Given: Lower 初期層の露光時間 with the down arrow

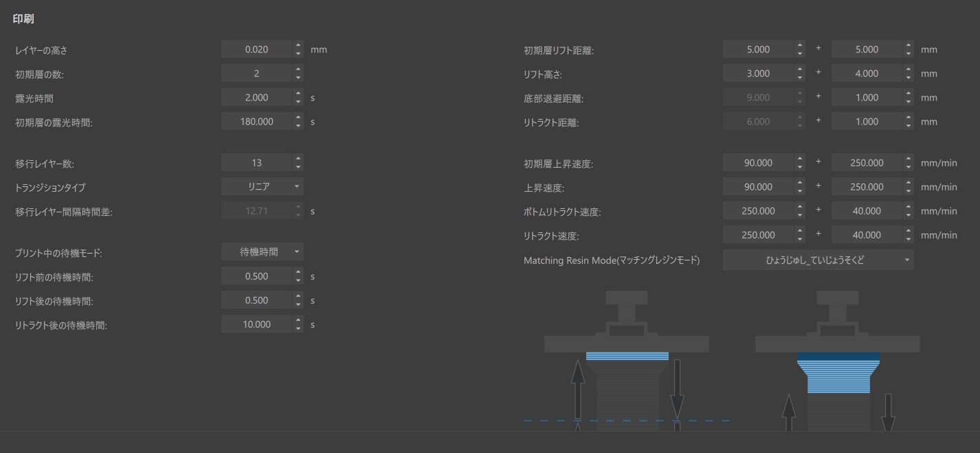Looking at the screenshot, I should (x=298, y=125).
